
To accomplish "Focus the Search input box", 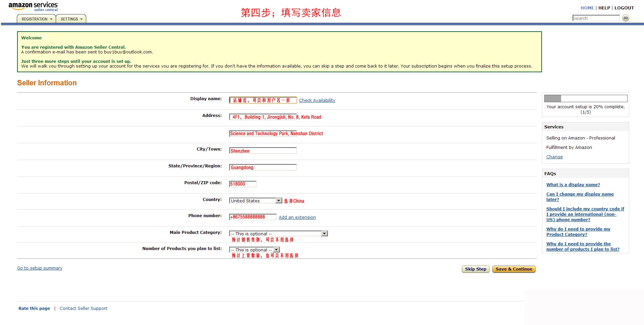I will click(596, 18).
